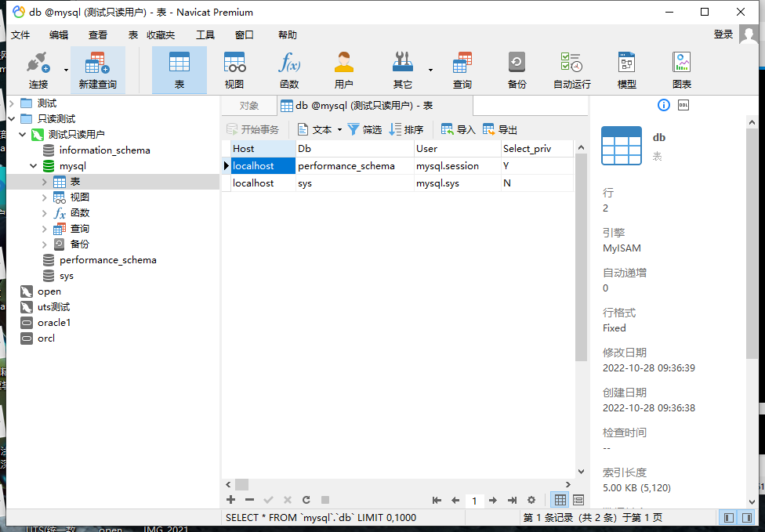Open the 文本 dropdown arrow
This screenshot has width=765, height=532.
(339, 130)
